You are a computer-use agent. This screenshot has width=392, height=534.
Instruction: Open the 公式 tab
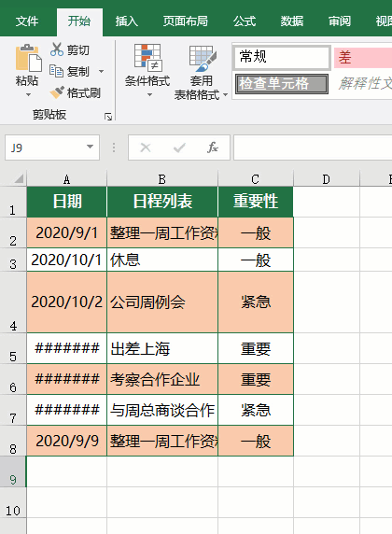245,21
